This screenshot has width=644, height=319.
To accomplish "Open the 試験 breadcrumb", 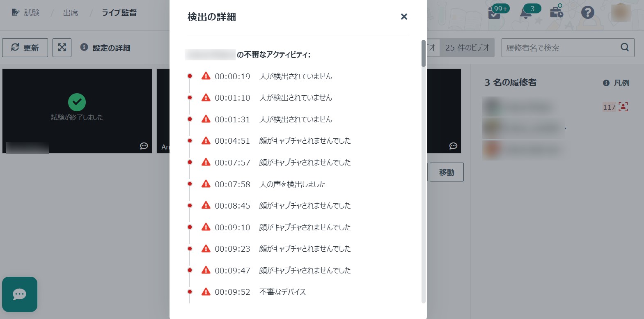I will 26,13.
